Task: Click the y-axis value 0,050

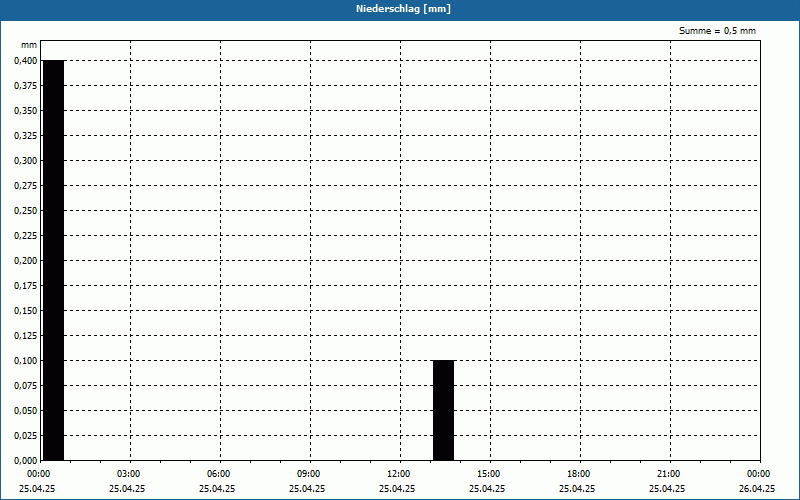Action: click(26, 411)
